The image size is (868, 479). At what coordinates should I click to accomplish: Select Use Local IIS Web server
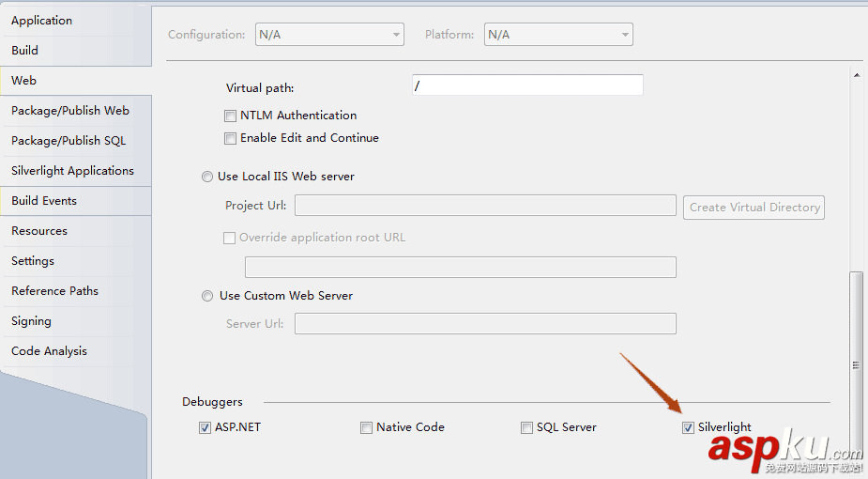[207, 177]
